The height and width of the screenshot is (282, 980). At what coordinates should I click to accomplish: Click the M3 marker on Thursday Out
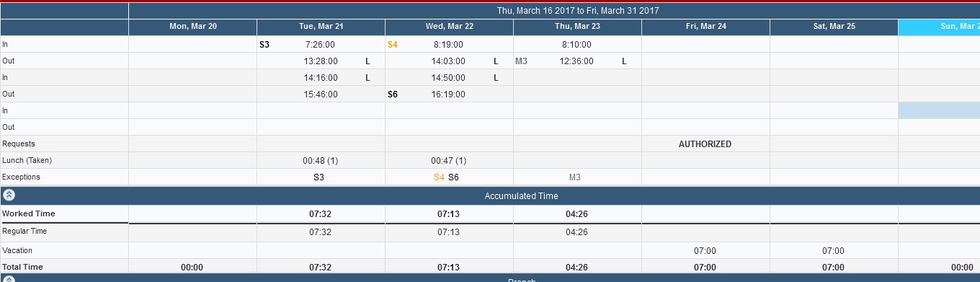521,61
